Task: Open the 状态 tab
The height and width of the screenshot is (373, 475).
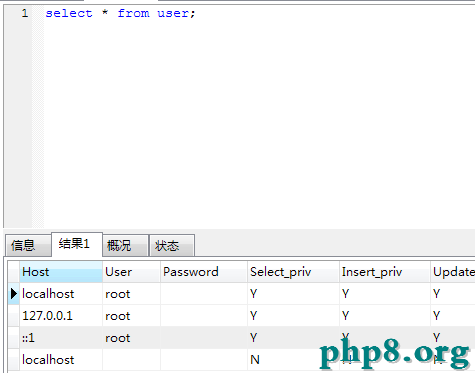Action: (172, 246)
